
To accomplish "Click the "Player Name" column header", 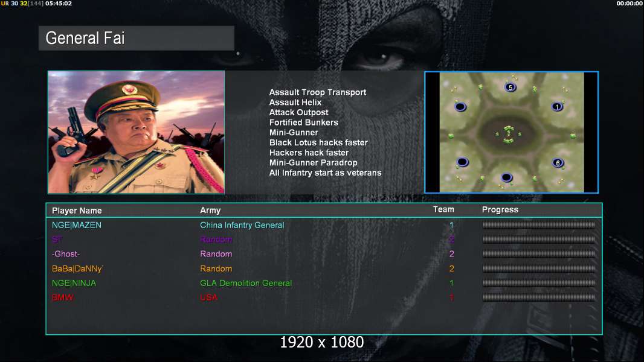I will coord(77,211).
